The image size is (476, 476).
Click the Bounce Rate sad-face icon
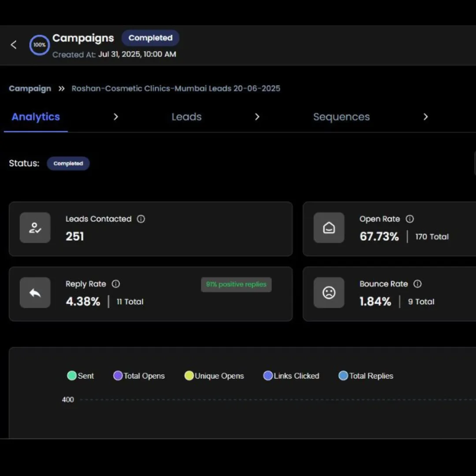coord(329,293)
